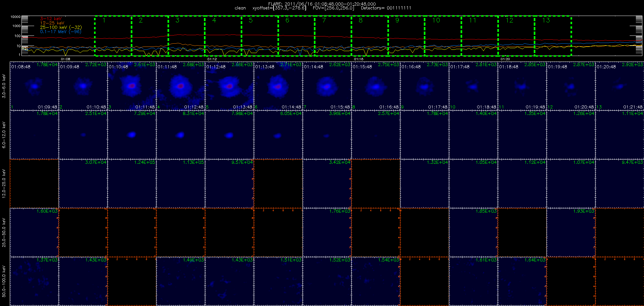This screenshot has width=644, height=306.
Task: Select interval 1 box in the lightcurve
Action: point(113,36)
